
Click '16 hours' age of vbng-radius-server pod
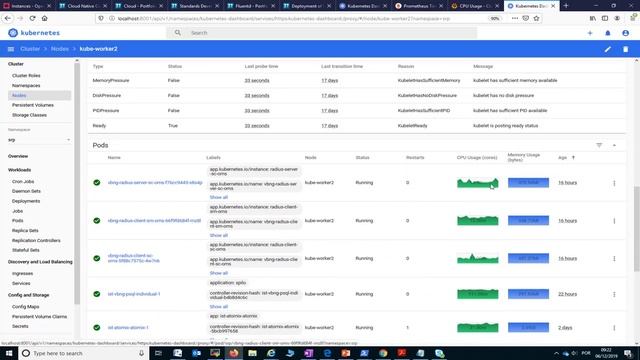567,183
